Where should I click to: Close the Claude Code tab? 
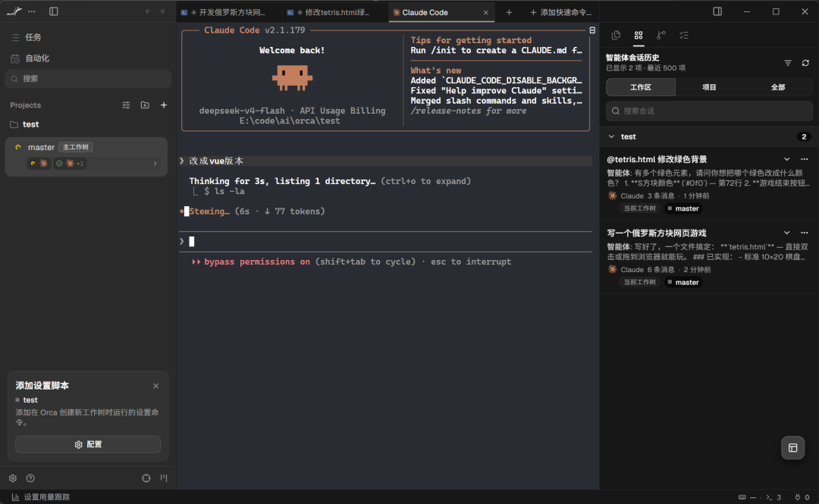486,12
